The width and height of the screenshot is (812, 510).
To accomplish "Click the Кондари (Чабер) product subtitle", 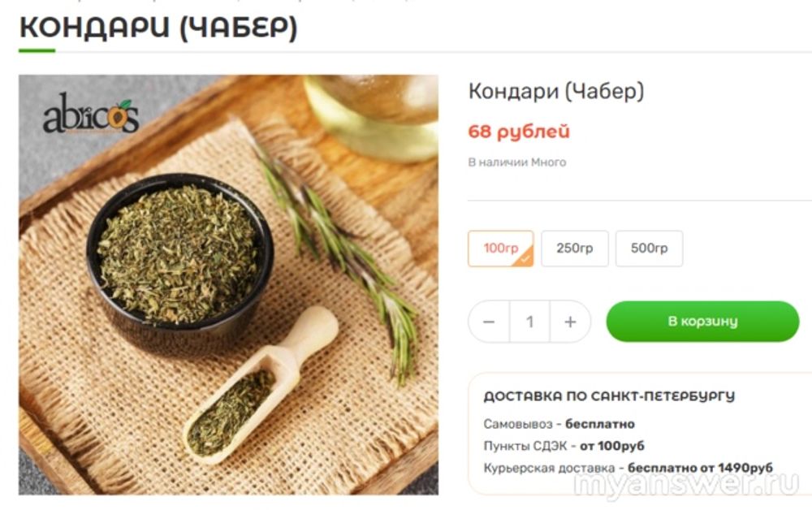I will [x=556, y=91].
